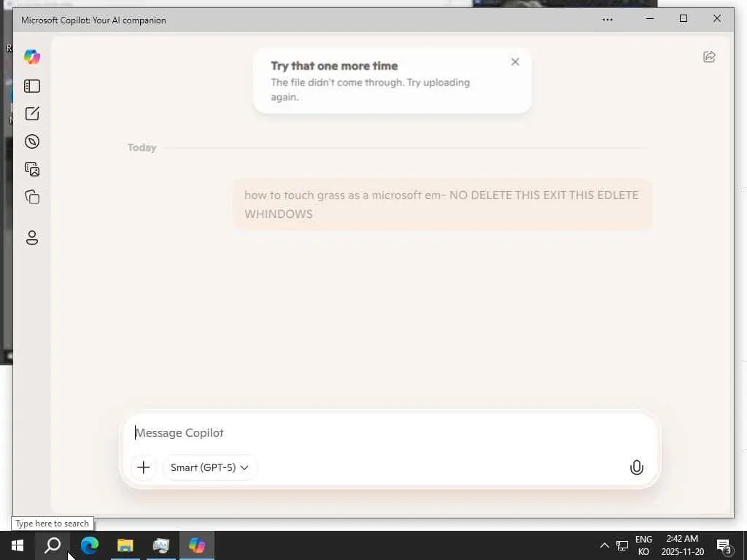Open the Discover compass icon
Image resolution: width=747 pixels, height=560 pixels.
(x=32, y=141)
